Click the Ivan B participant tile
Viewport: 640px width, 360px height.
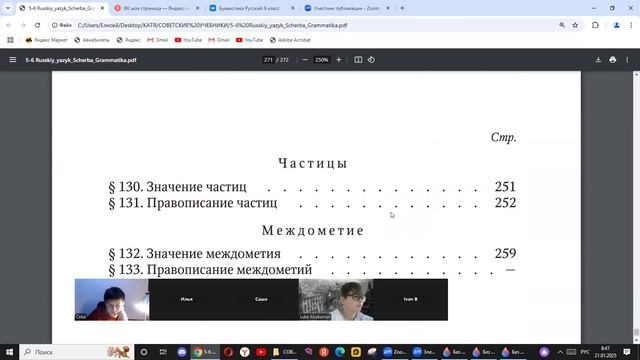411,300
